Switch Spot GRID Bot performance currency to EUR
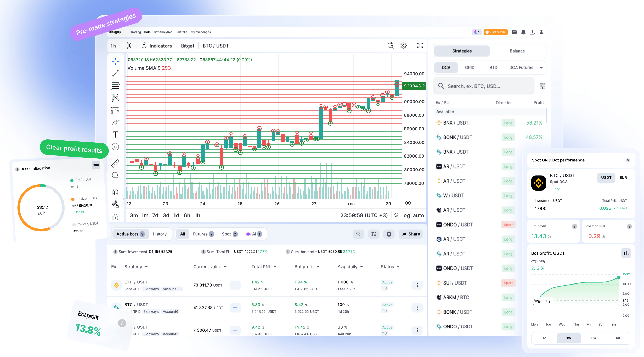The height and width of the screenshot is (357, 644). [623, 178]
